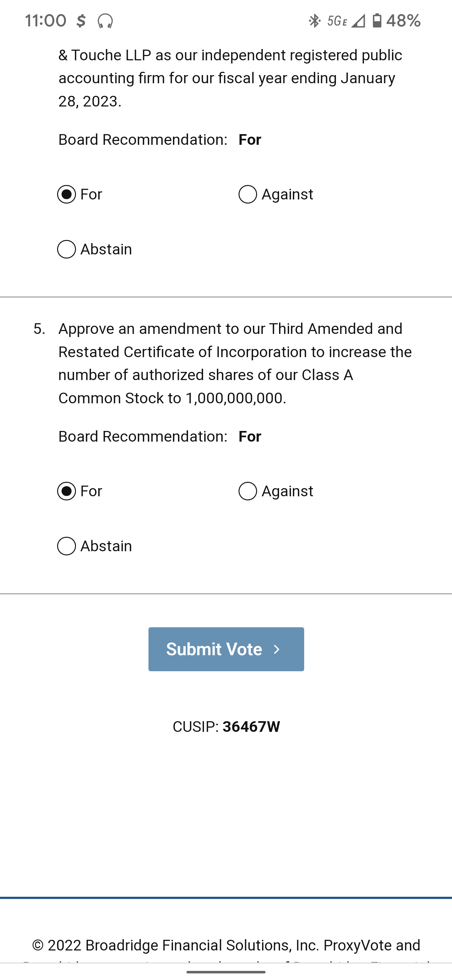Tap the 5G E network indicator
Image resolution: width=452 pixels, height=980 pixels.
(337, 21)
